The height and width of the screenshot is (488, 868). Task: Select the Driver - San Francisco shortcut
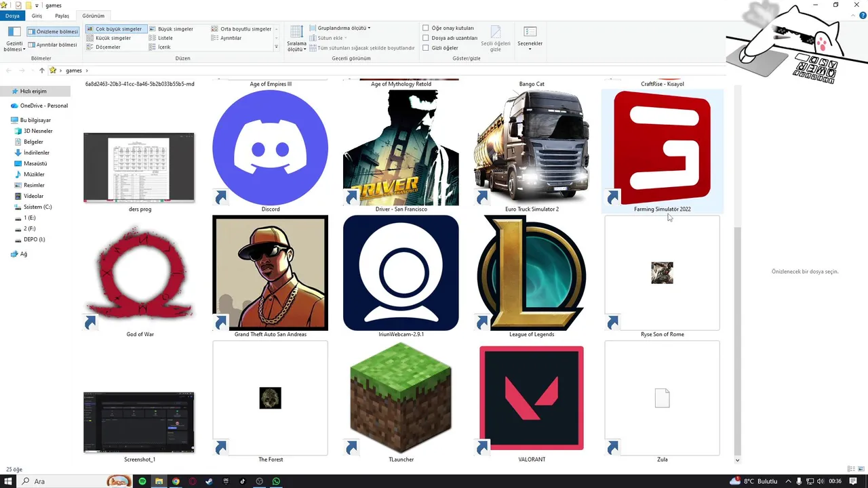pos(401,148)
